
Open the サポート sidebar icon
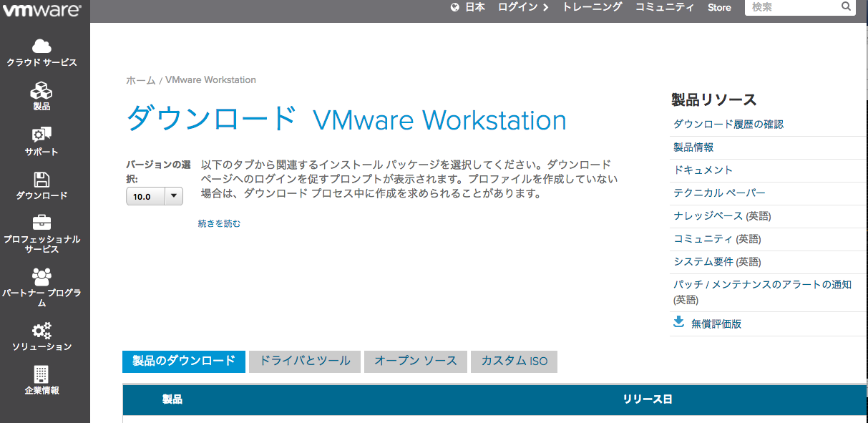click(x=42, y=135)
